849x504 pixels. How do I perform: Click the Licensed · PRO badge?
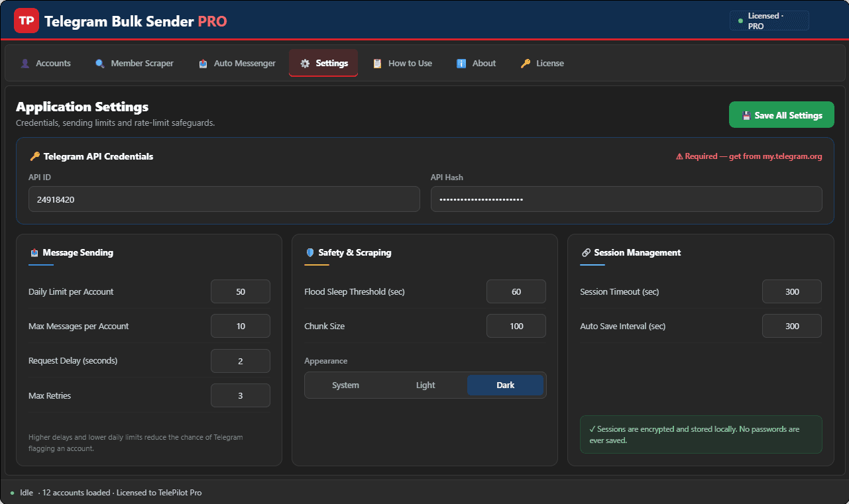[x=769, y=21]
